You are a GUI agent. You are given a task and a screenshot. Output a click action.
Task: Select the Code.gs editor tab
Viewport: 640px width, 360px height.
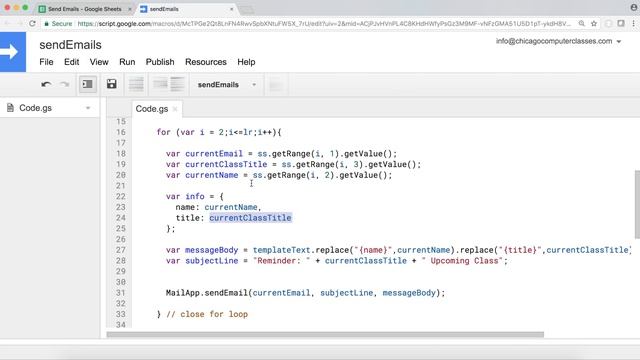pos(152,109)
